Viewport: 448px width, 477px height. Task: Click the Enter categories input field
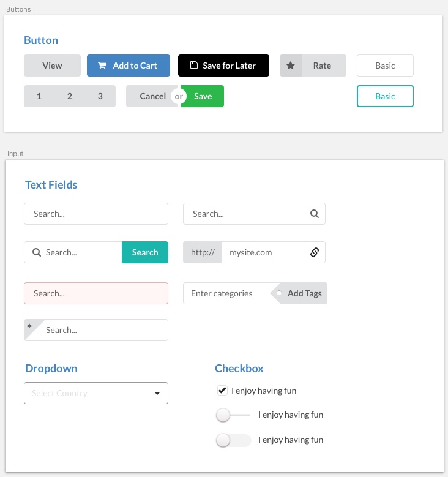227,293
